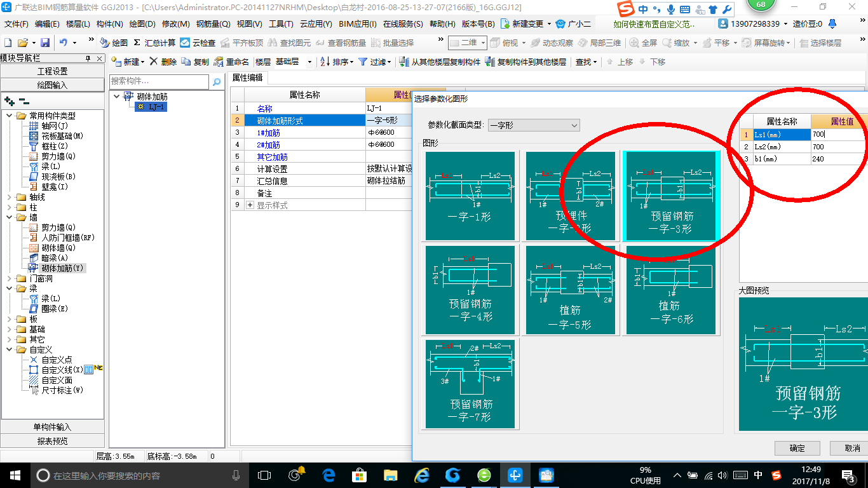
Task: Switch to 属性编辑 tab
Action: point(248,78)
